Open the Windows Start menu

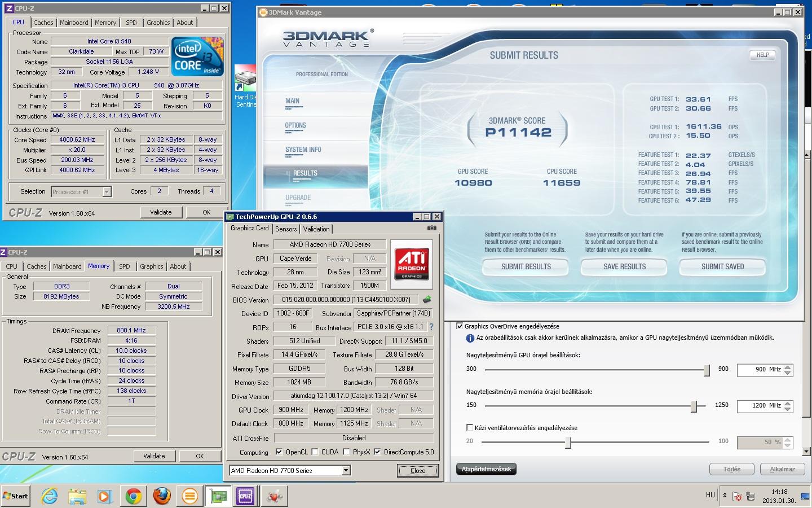click(15, 496)
